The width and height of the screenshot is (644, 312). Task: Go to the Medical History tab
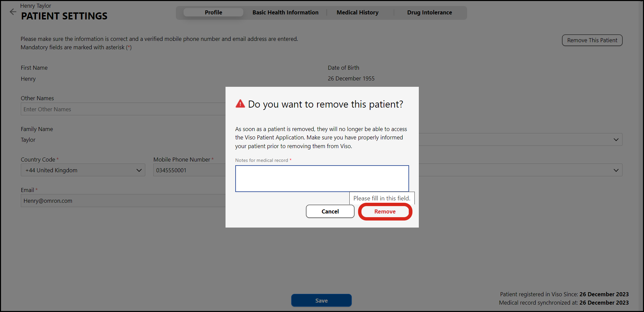(357, 12)
